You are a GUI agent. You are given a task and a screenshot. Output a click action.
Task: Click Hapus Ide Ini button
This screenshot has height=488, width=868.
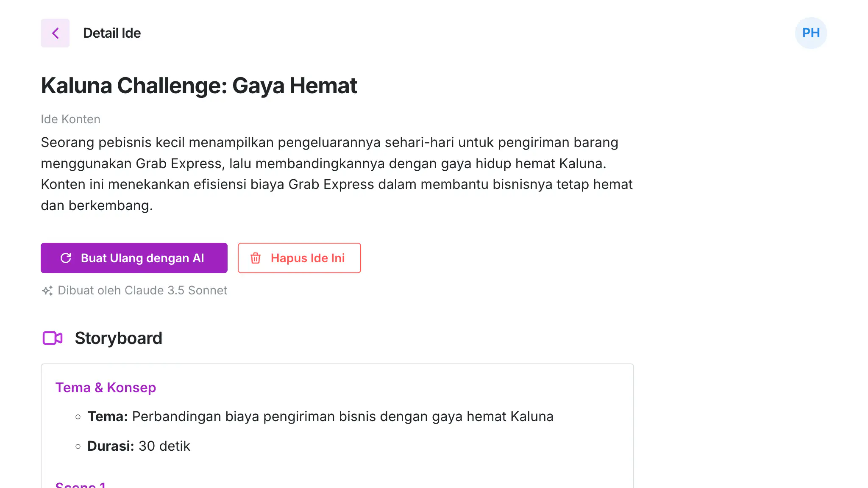click(299, 258)
